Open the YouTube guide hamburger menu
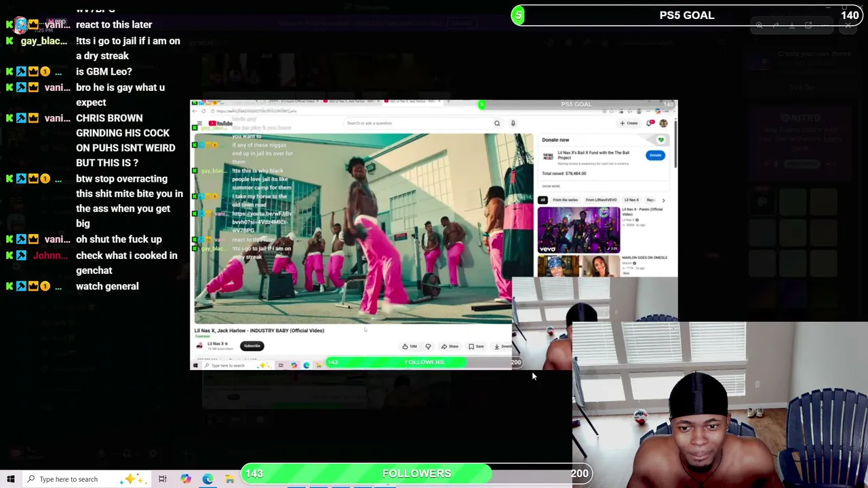 [x=199, y=123]
